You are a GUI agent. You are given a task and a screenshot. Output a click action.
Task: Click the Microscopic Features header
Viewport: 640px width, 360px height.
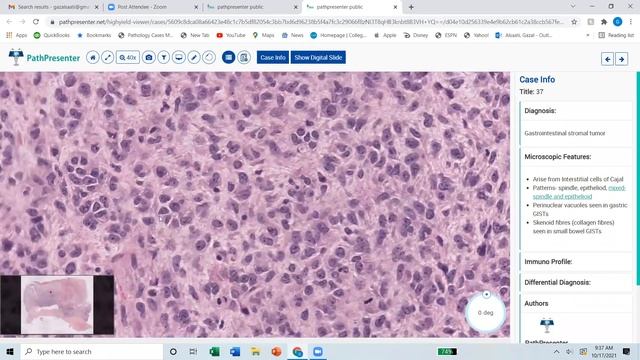558,157
